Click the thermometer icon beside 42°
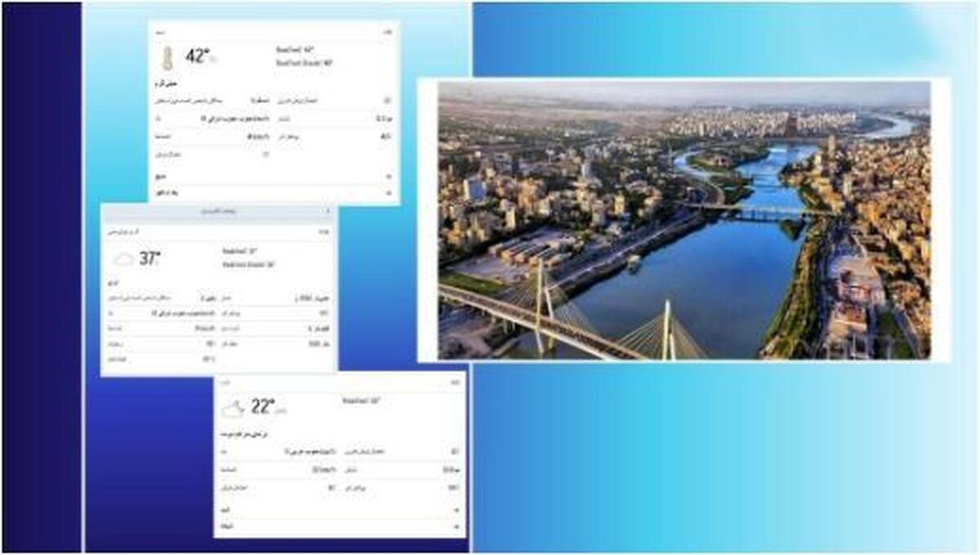980x555 pixels. pyautogui.click(x=167, y=58)
